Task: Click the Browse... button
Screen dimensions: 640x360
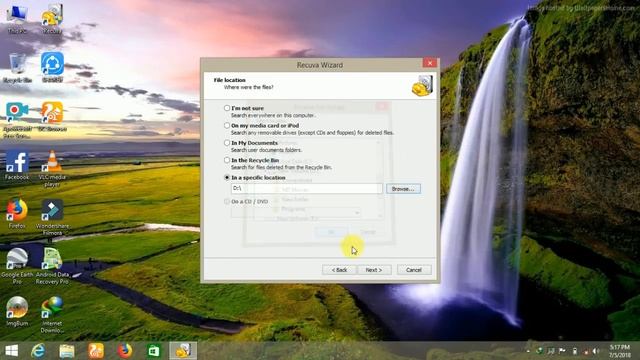Action: 403,189
